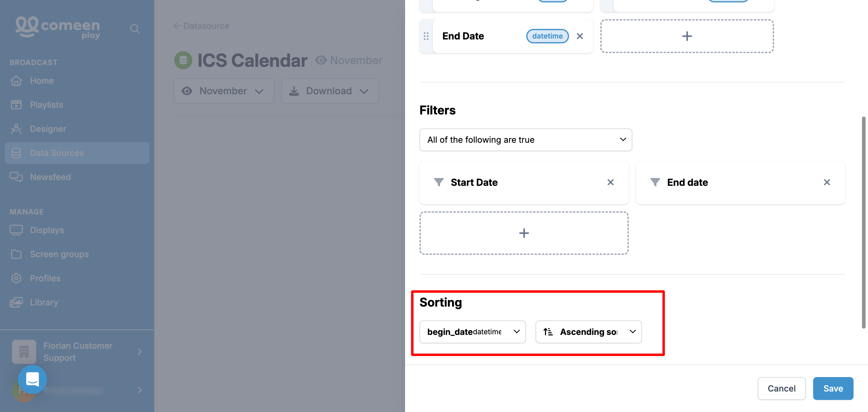
Task: Expand the begin_date sorting field dropdown
Action: pos(472,332)
